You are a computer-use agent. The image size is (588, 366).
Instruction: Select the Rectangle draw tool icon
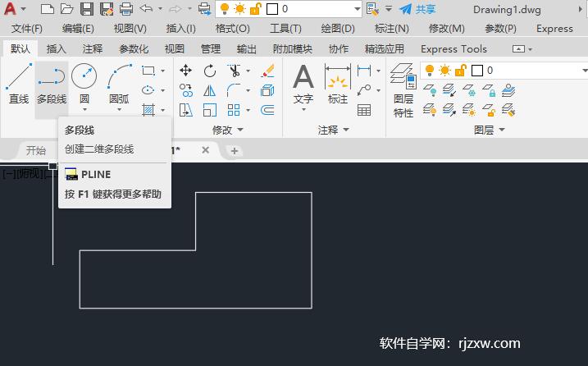pos(148,71)
